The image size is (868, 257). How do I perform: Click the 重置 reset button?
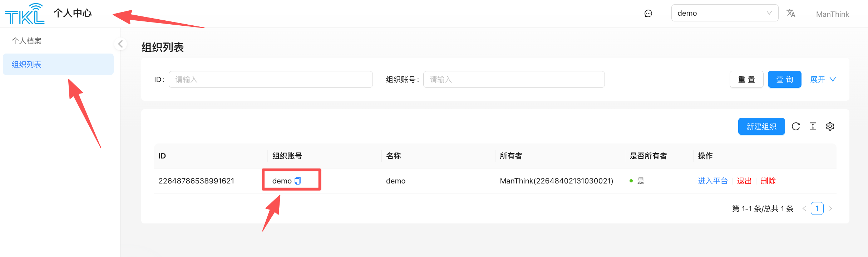click(x=746, y=80)
